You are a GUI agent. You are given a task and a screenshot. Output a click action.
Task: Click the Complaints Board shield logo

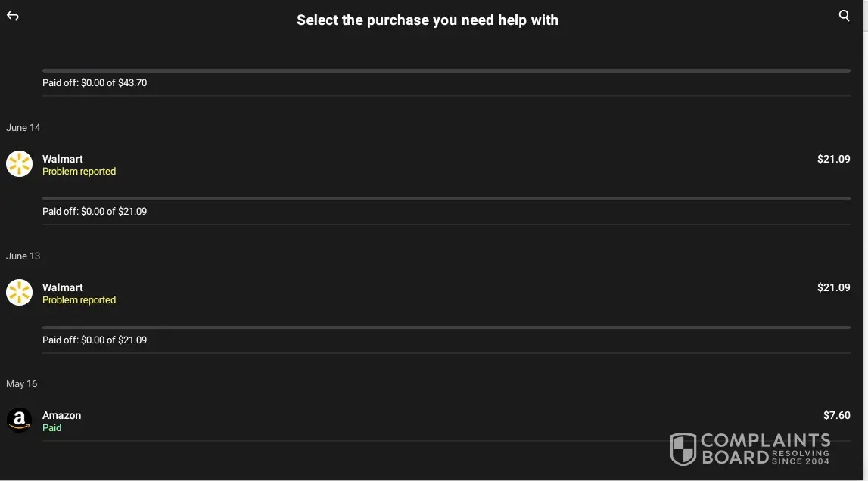pyautogui.click(x=683, y=449)
